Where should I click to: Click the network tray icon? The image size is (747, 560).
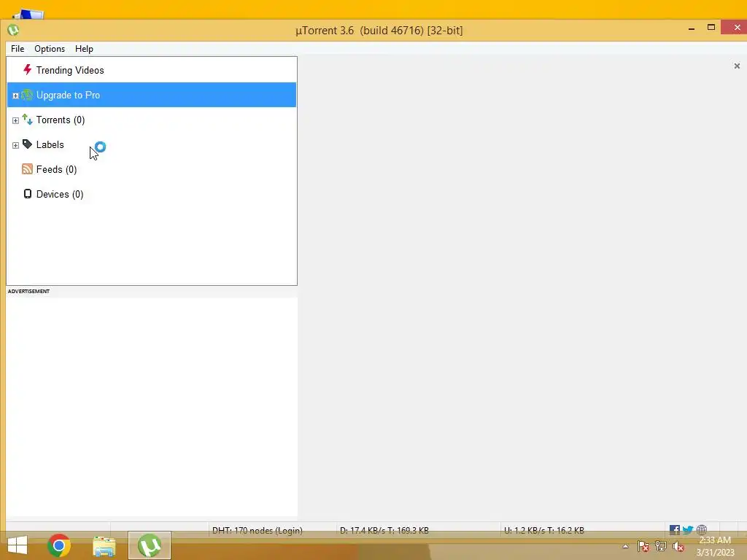[661, 546]
